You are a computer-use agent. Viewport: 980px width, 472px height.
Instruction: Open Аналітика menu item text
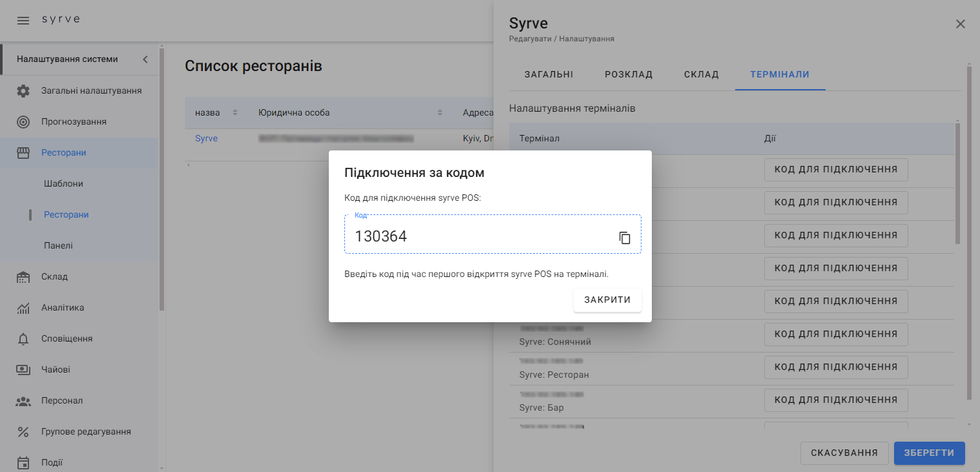tap(63, 308)
